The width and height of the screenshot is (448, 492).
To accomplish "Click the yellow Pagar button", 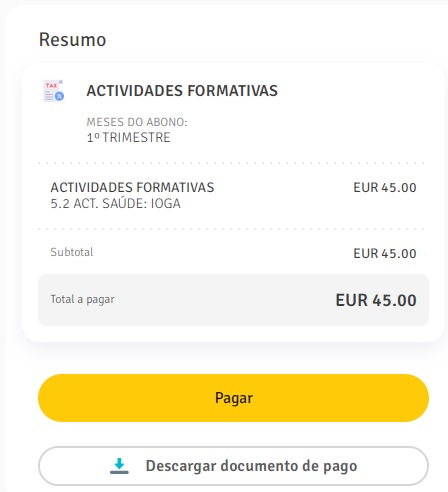I will pyautogui.click(x=233, y=398).
